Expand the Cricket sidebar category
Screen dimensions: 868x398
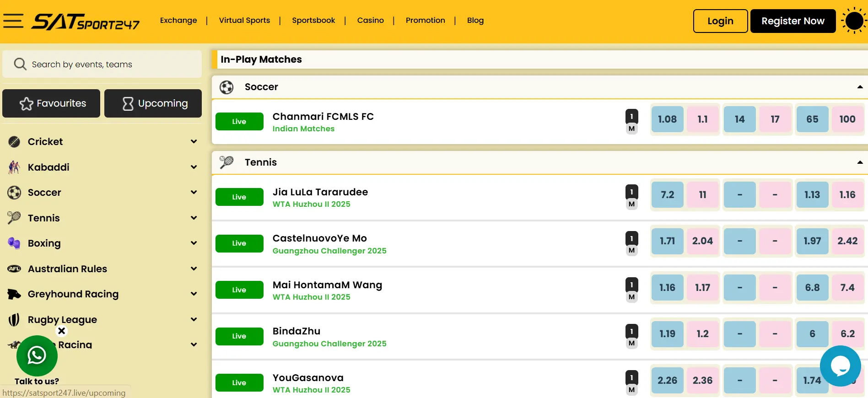coord(194,142)
